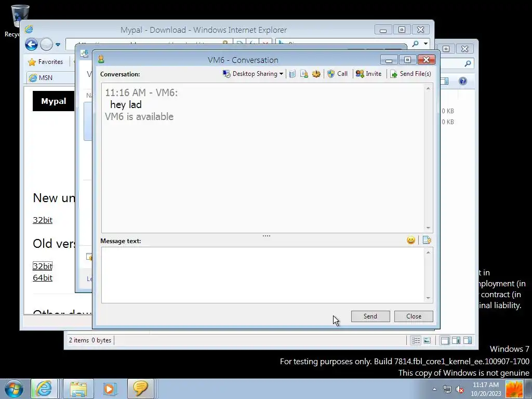This screenshot has width=532, height=399.
Task: Click inside the Message text input box
Action: [x=262, y=275]
